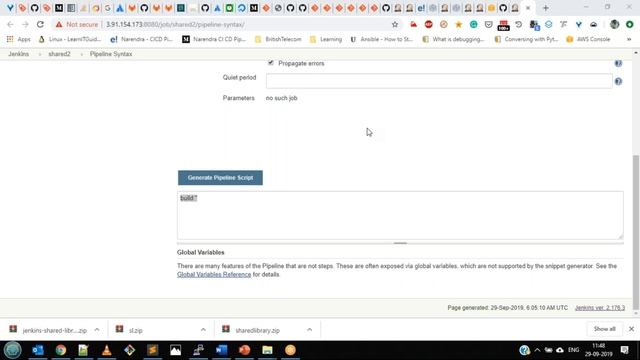
Task: Open PowerPoint from taskbar
Action: click(x=244, y=350)
